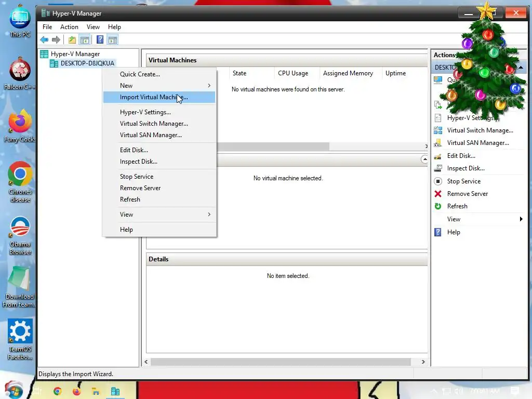Open the Action menu

point(69,27)
